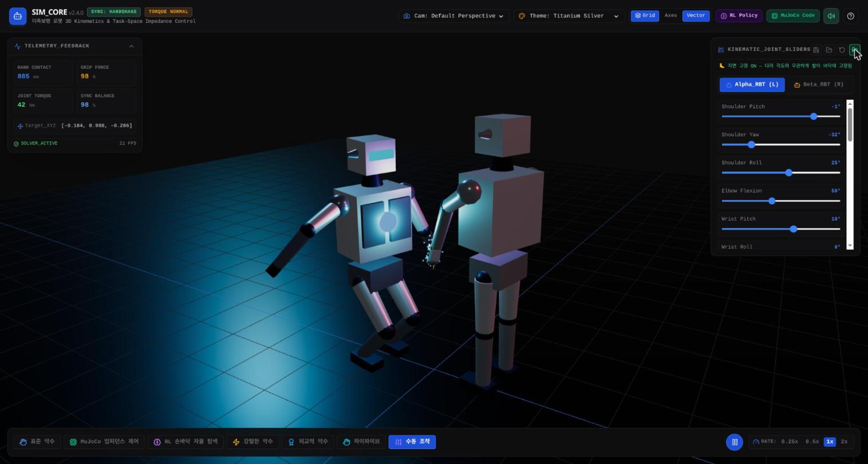Viewport: 868px width, 464px height.
Task: Click the Shoulder Yaw value -32°
Action: click(834, 135)
